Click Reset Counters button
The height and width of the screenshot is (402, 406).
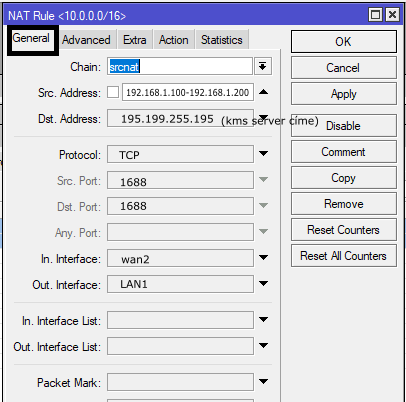pyautogui.click(x=344, y=230)
